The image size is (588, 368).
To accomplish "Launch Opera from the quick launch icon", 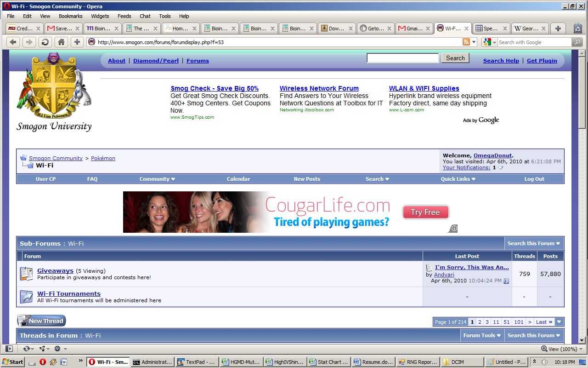I will tap(43, 362).
